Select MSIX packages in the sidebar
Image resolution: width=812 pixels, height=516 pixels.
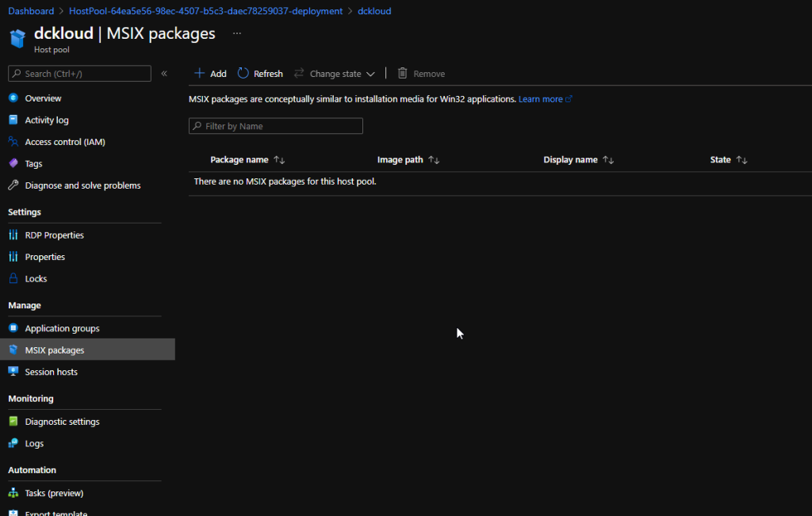[87, 350]
